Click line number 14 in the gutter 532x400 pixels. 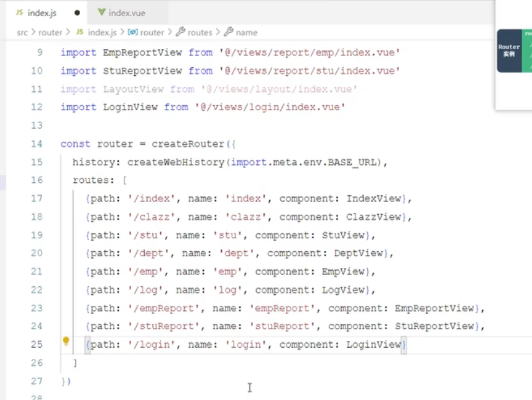pos(37,144)
